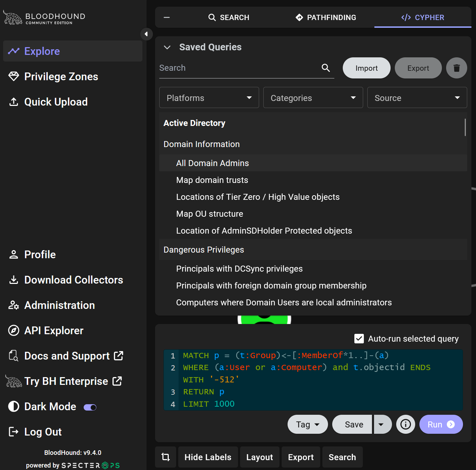Click inside the Cypher query editor

[x=313, y=380]
